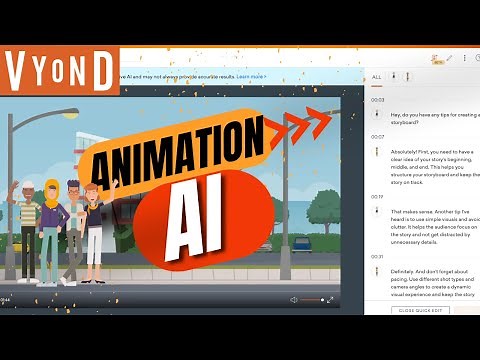Edit the 'That makes sense' dialogue text
The width and height of the screenshot is (480, 360).
point(435,227)
